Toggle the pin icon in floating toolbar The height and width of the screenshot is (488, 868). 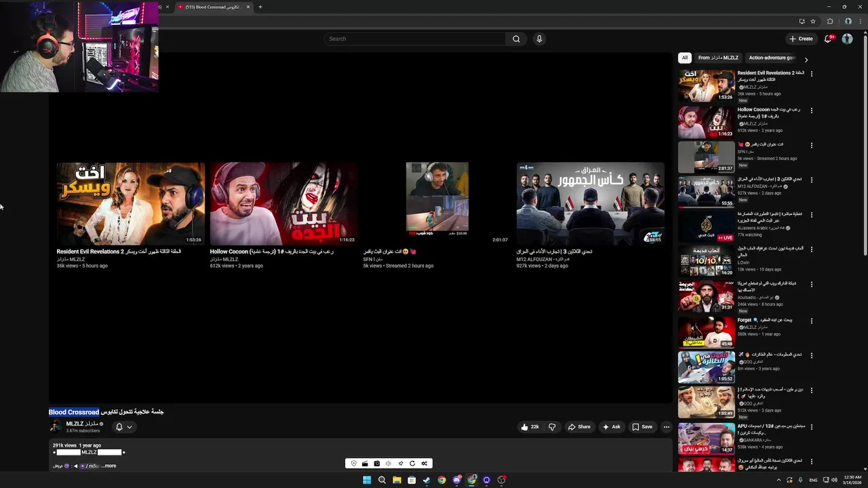click(x=401, y=464)
